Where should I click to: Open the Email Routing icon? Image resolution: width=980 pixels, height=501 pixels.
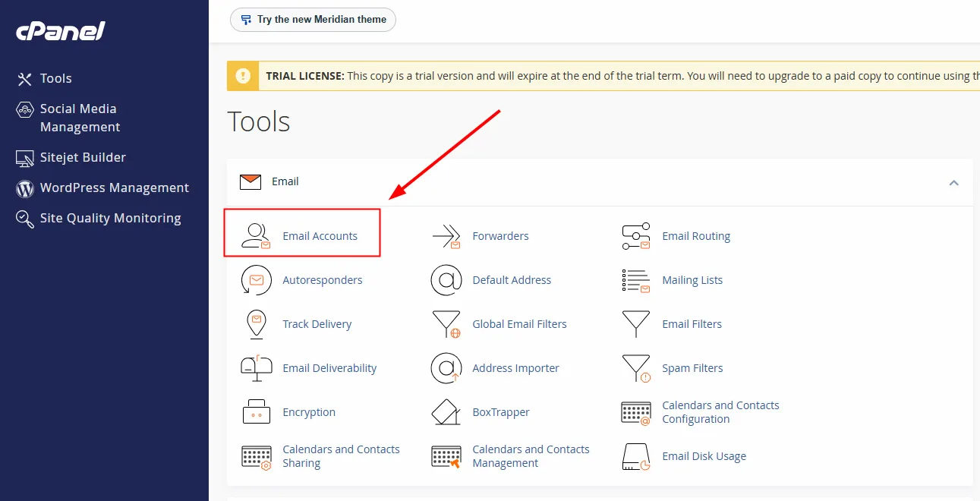pyautogui.click(x=636, y=236)
